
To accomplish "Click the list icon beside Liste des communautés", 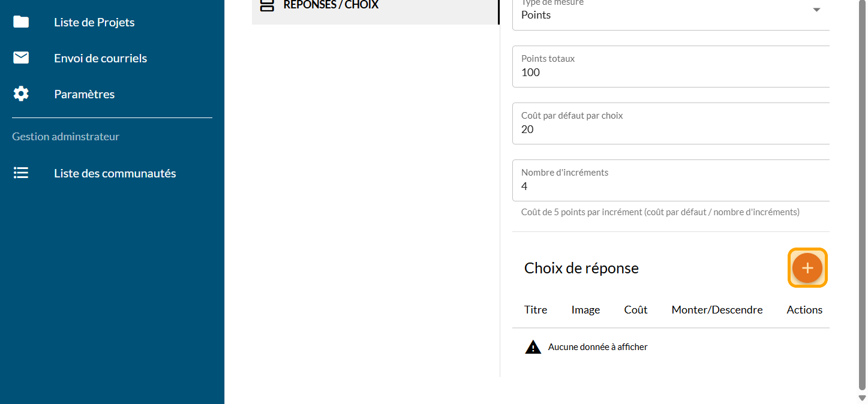I will (x=21, y=173).
